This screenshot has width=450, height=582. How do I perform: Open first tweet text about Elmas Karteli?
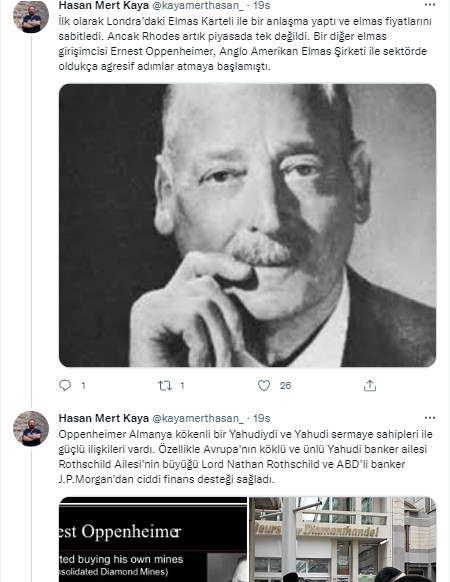(x=245, y=44)
